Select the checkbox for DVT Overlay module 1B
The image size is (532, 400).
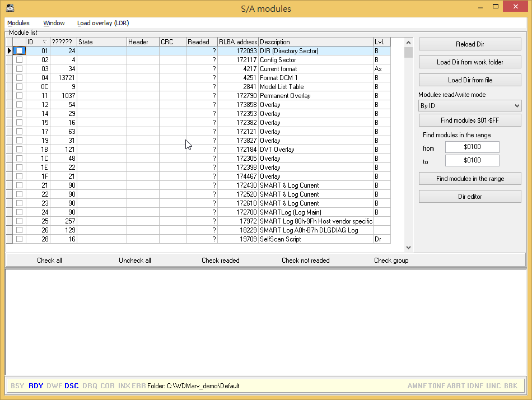[20, 150]
